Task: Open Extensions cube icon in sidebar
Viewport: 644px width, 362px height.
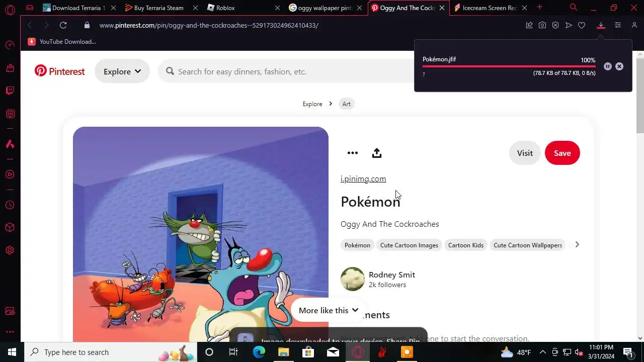Action: (x=10, y=228)
